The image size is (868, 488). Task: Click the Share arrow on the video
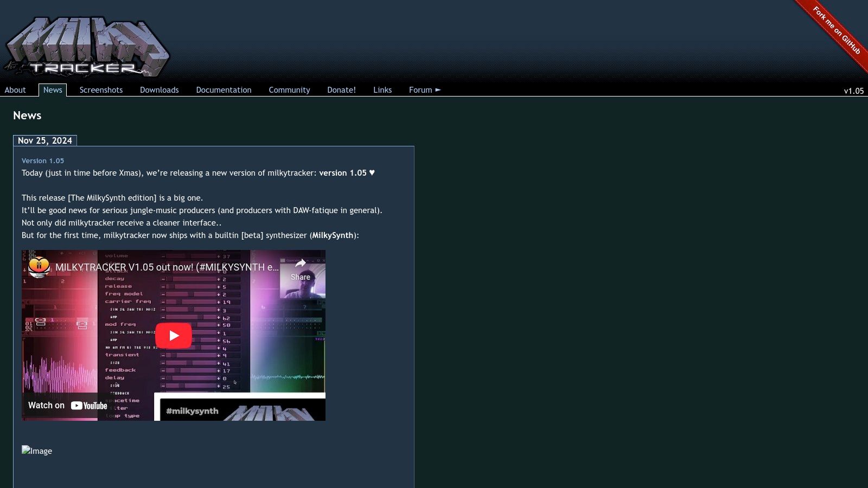[301, 269]
